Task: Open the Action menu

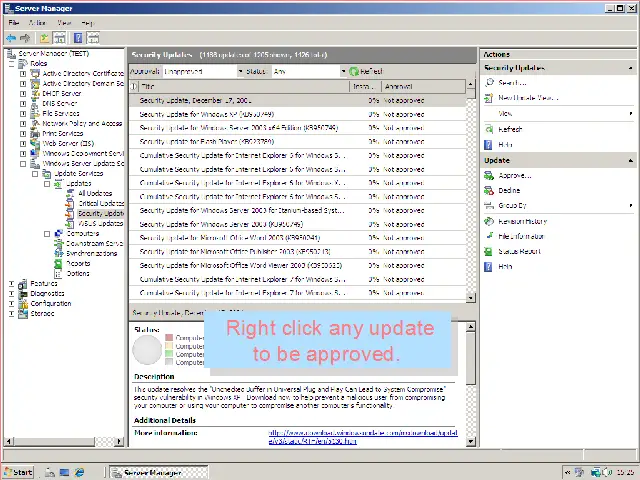Action: pos(37,23)
